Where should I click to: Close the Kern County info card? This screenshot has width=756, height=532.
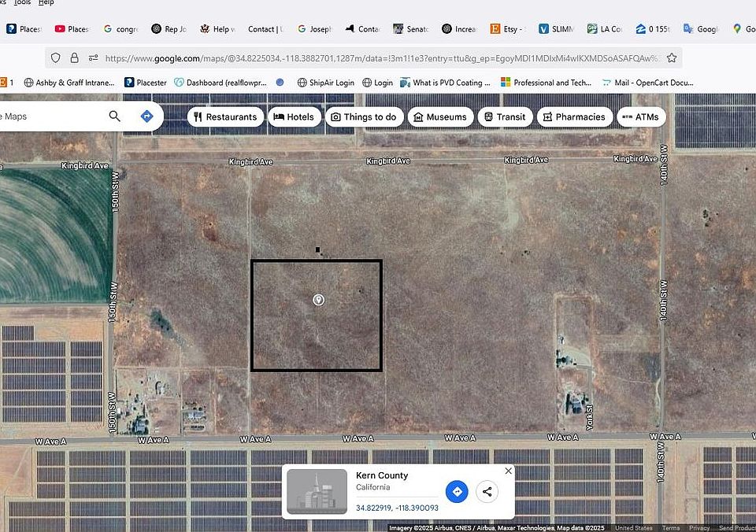click(508, 471)
